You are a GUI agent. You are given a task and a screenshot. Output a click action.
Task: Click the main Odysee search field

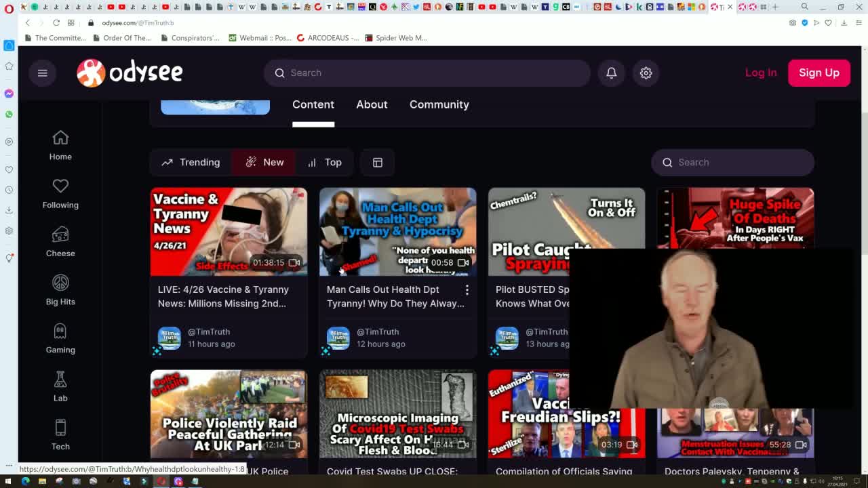tap(427, 73)
